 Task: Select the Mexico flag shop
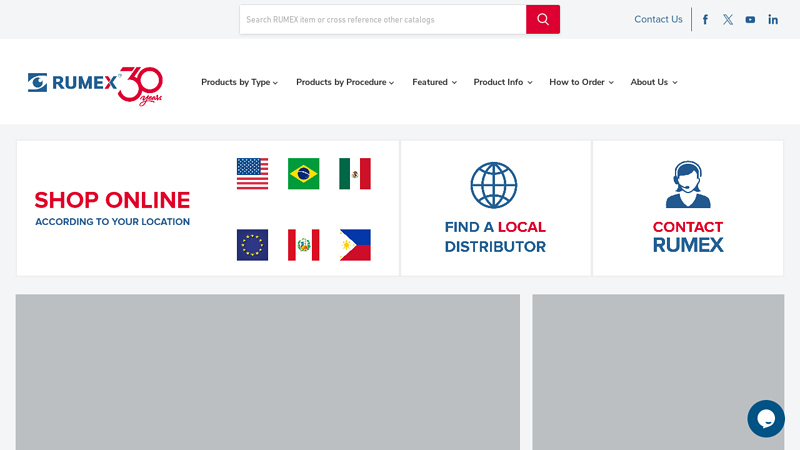355,173
